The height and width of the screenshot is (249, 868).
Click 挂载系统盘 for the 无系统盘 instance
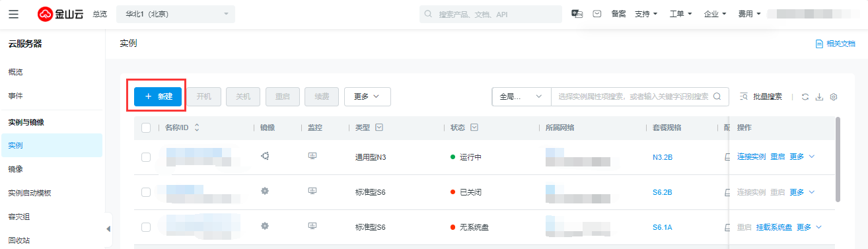pos(774,227)
